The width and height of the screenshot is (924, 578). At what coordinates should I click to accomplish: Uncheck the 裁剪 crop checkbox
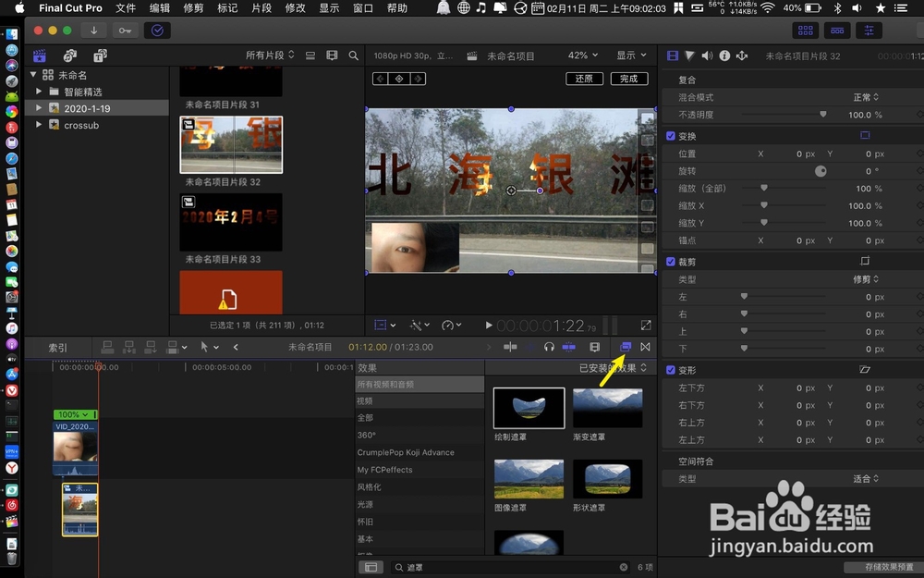point(671,260)
